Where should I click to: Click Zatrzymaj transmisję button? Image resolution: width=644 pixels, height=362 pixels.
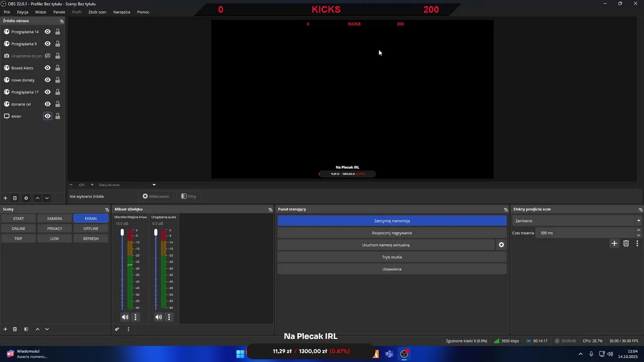tap(392, 221)
